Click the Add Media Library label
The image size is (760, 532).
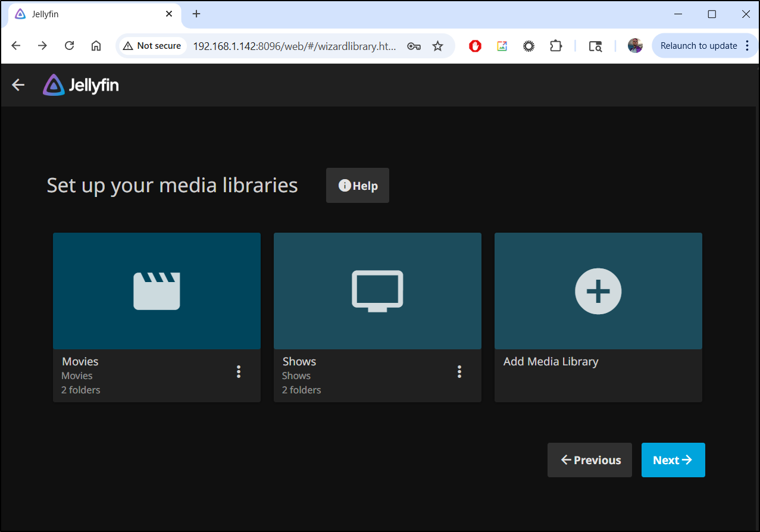coord(551,362)
